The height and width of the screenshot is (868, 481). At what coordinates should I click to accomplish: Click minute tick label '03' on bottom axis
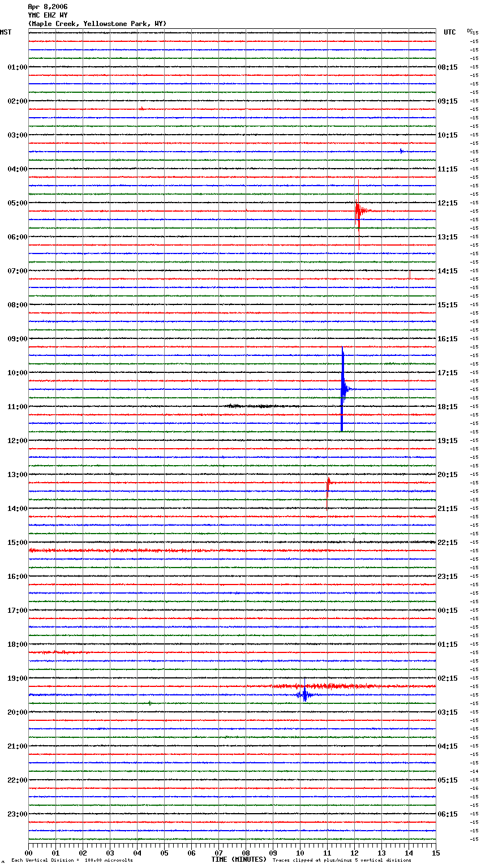point(110,853)
